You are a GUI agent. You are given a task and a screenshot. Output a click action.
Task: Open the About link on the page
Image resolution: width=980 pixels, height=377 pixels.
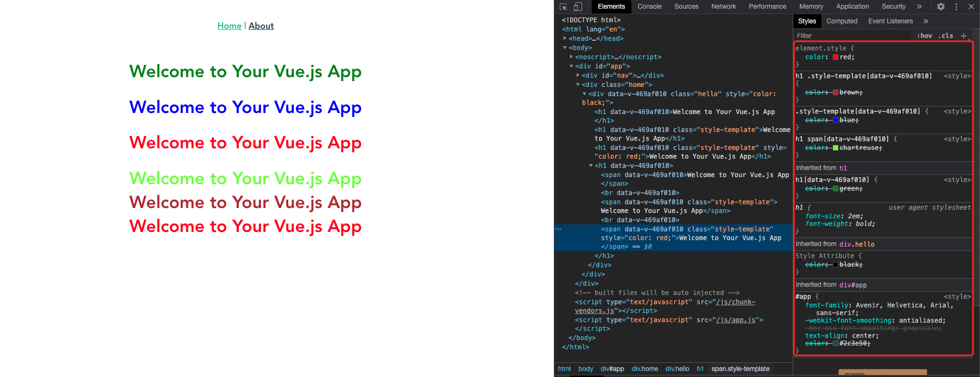pos(261,26)
